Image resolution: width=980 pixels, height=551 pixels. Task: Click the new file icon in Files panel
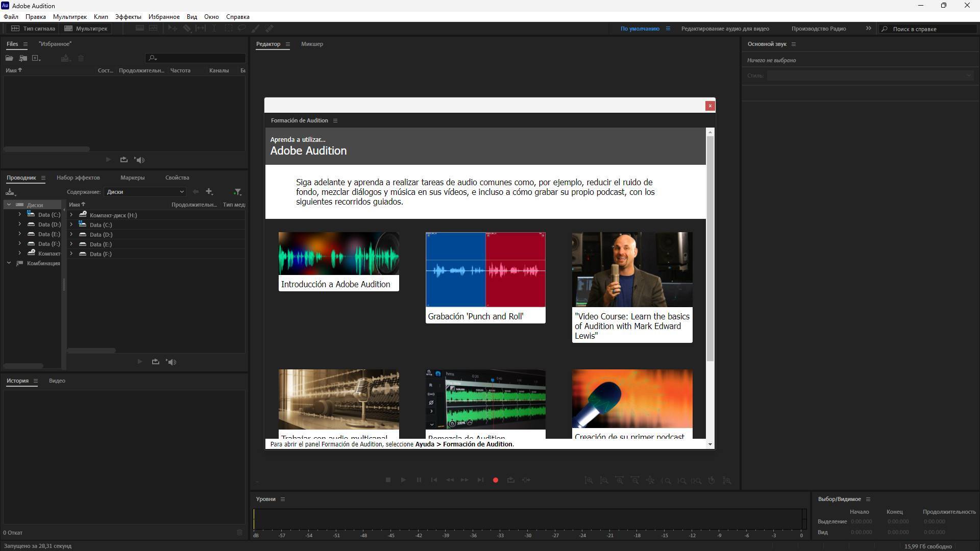[x=36, y=58]
